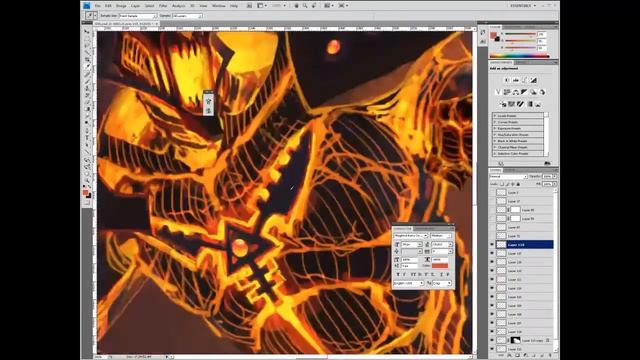Click the Selective Color Presets entry
Screen dimensions: 640x360
coord(518,153)
